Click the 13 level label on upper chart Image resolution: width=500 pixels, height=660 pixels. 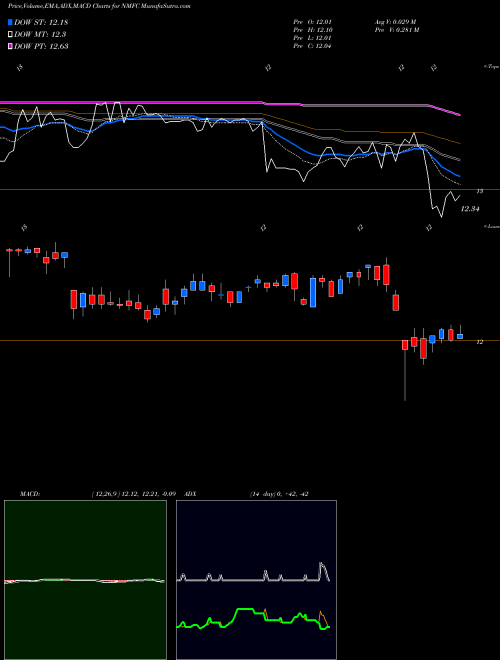pos(479,191)
